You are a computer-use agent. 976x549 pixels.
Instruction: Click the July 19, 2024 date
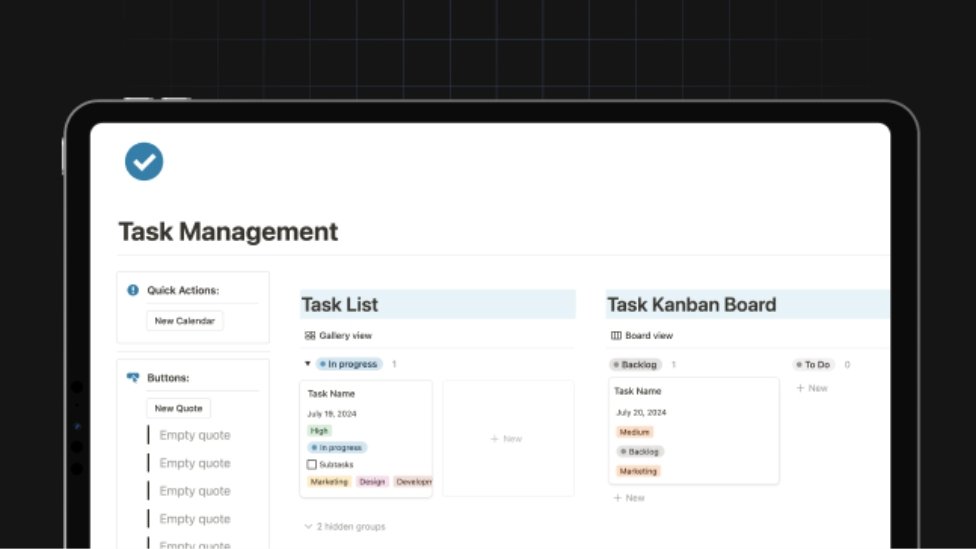coord(332,414)
